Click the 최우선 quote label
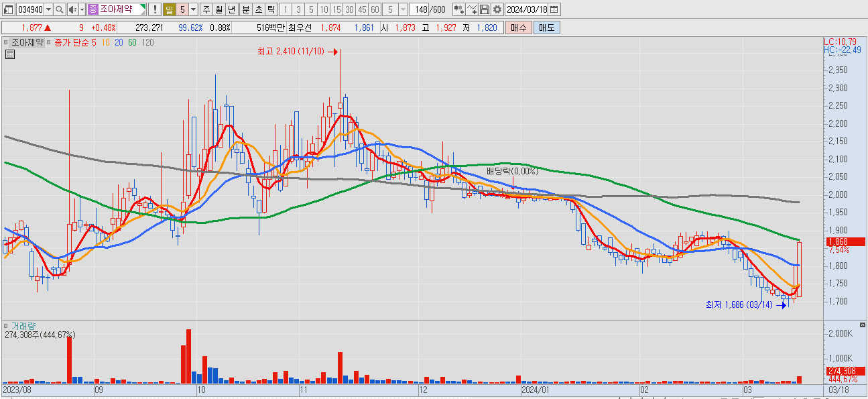The height and width of the screenshot is (399, 868). click(x=301, y=27)
